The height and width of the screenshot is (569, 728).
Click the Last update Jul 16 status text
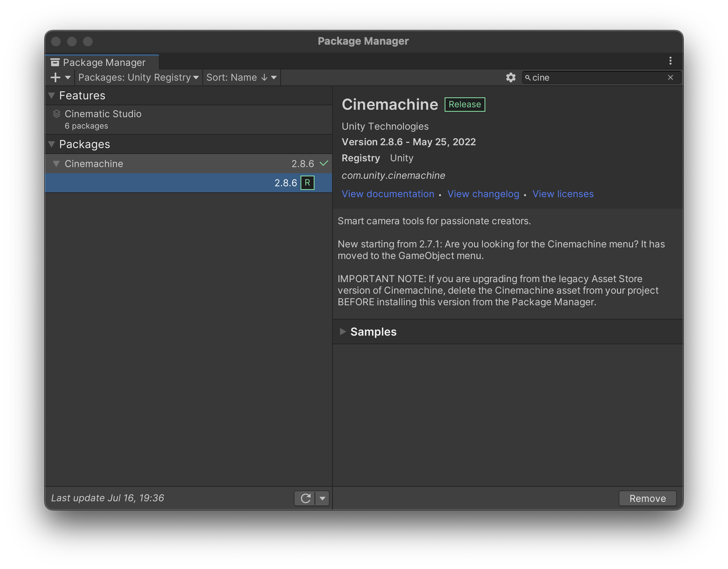tap(108, 498)
